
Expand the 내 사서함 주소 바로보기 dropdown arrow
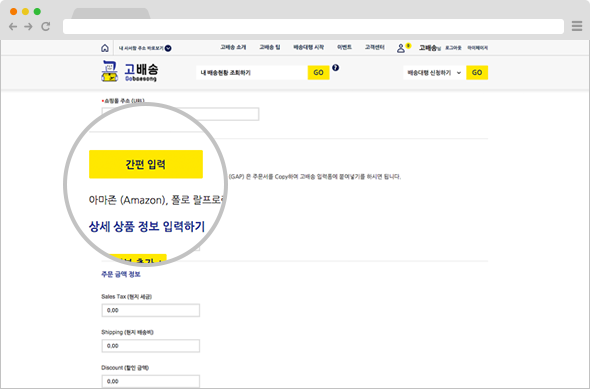pyautogui.click(x=168, y=48)
